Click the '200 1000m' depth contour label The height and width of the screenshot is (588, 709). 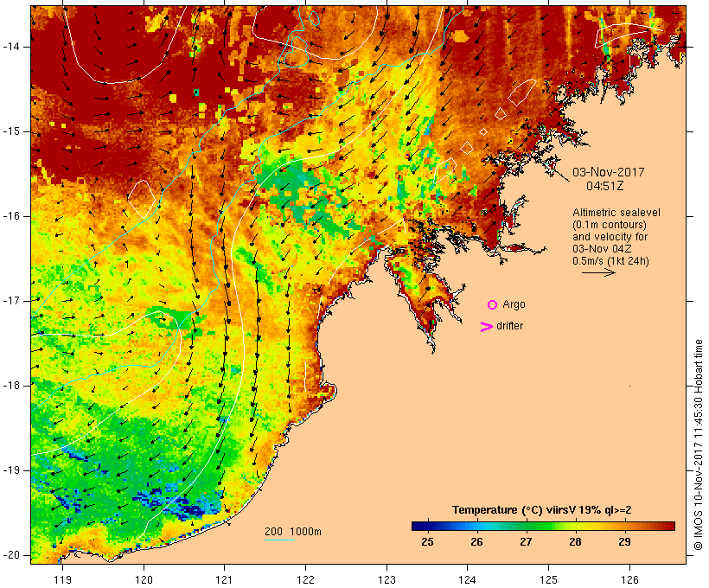pyautogui.click(x=293, y=532)
